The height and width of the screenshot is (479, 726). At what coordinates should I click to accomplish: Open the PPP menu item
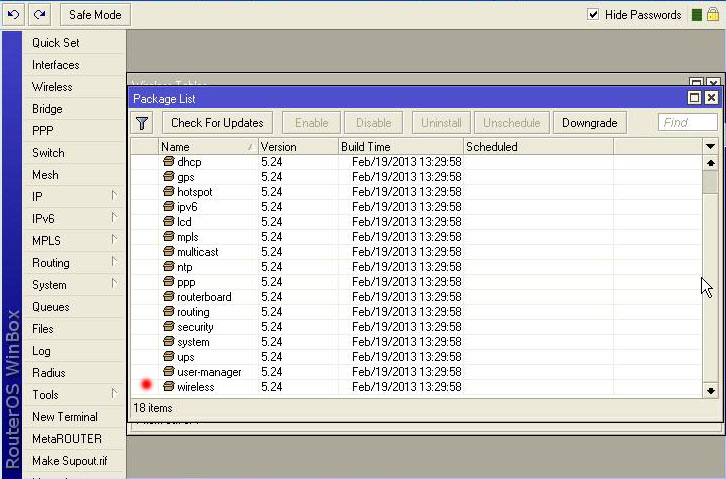coord(74,131)
